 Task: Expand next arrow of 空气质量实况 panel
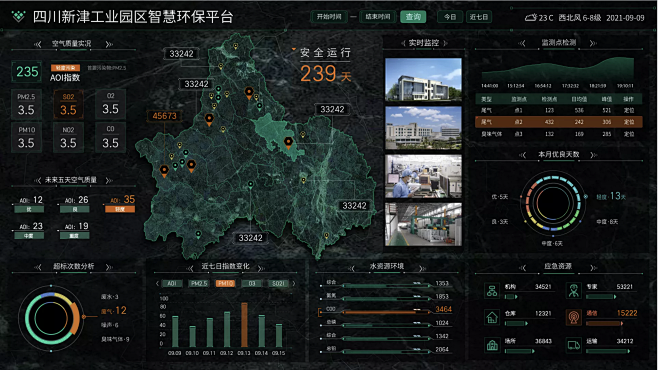(x=109, y=44)
